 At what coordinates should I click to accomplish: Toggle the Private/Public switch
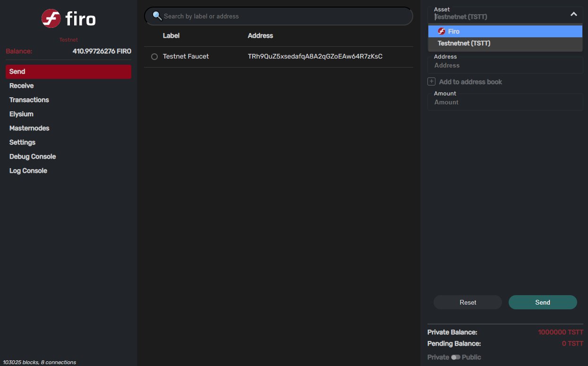click(x=455, y=357)
